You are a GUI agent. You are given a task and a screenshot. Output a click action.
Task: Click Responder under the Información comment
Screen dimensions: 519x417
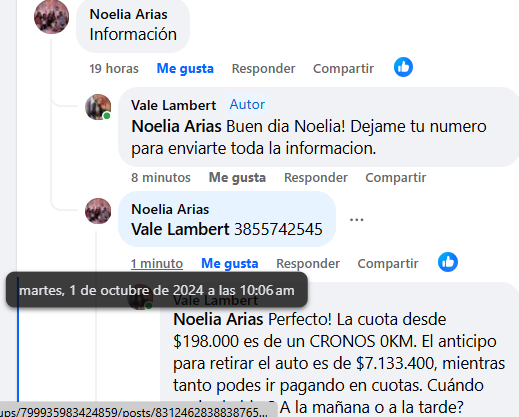click(263, 68)
